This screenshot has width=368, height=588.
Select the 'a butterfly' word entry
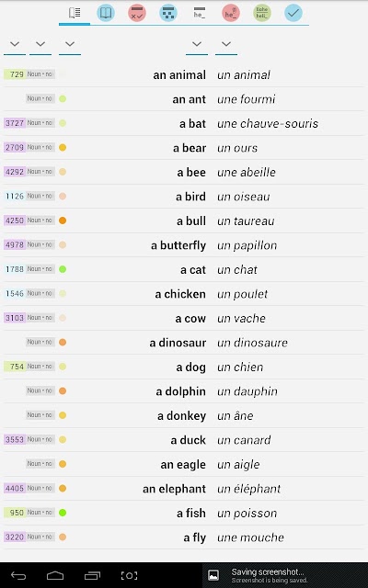[178, 245]
